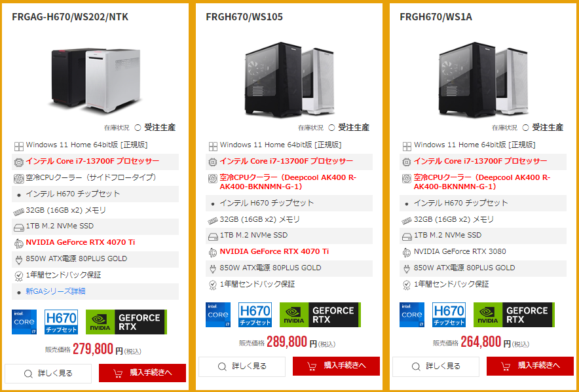
Task: Open the silver and black FRGAG case image
Action: (96, 80)
